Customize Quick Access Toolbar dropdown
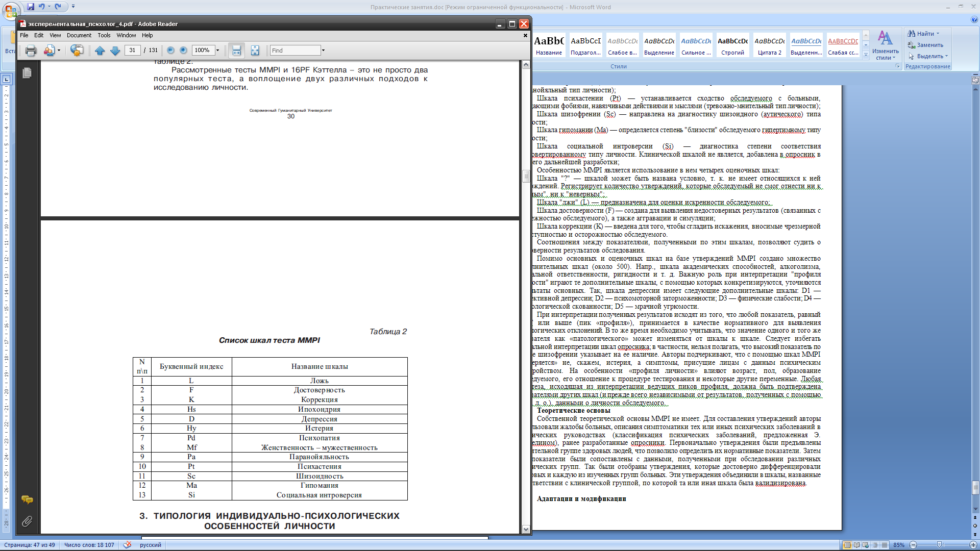Screen dimensions: 980x551 73,7
